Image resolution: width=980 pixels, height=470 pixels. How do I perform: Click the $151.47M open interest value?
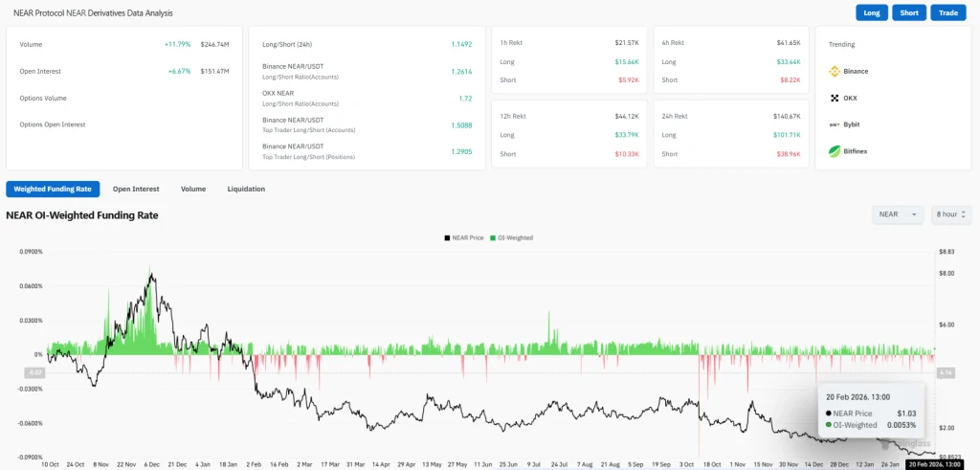click(215, 71)
